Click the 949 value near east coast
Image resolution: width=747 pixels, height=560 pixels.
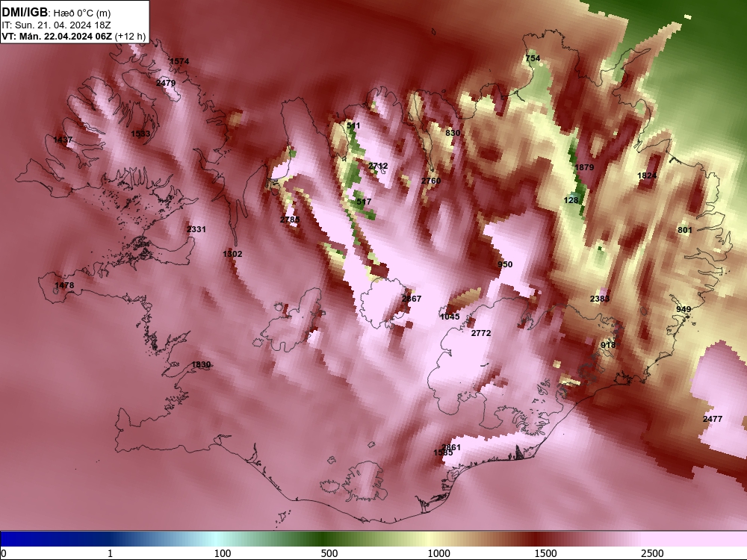click(x=684, y=309)
